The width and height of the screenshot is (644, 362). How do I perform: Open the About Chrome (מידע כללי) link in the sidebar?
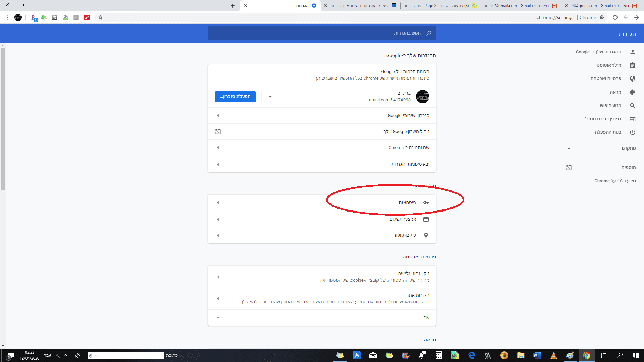[615, 181]
